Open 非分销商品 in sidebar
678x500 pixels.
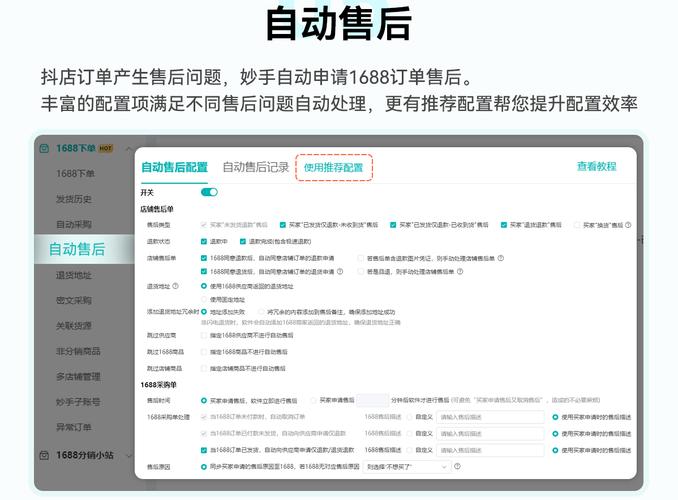click(78, 351)
